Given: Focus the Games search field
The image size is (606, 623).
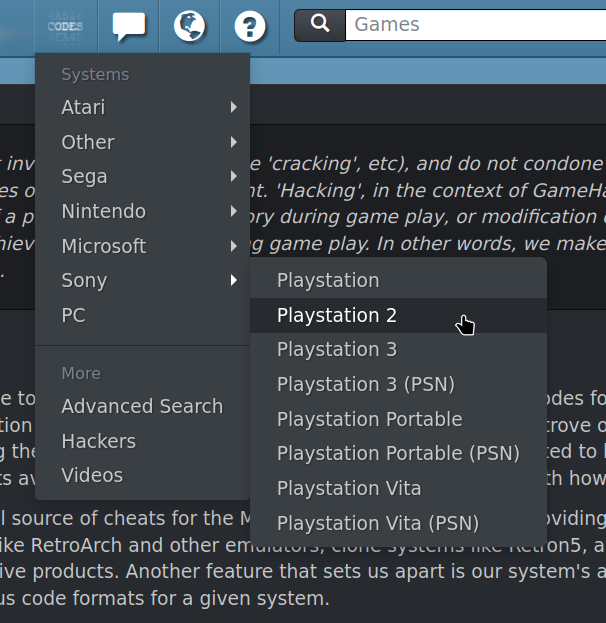Looking at the screenshot, I should point(476,25).
